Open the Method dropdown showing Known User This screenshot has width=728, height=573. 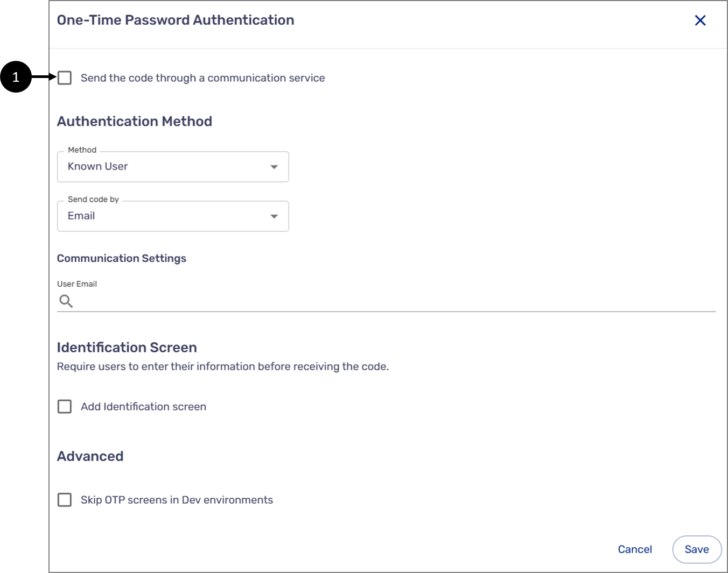click(173, 167)
